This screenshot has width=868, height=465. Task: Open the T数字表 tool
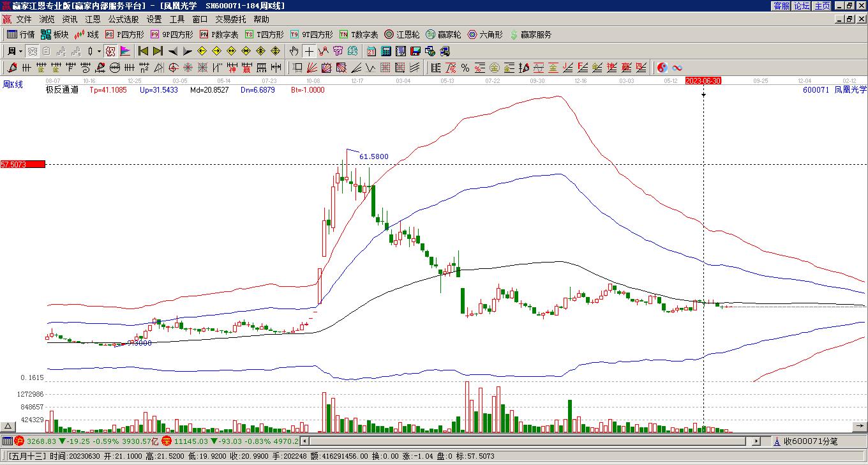tap(359, 34)
